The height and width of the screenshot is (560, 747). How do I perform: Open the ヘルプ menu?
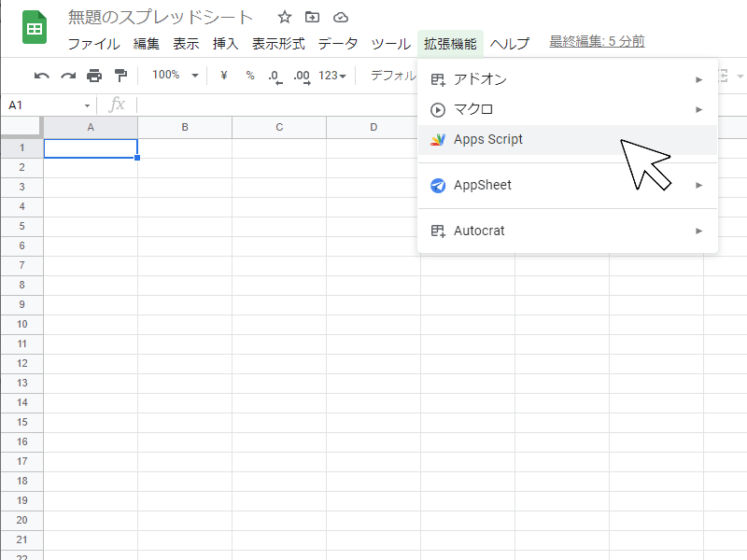point(510,44)
